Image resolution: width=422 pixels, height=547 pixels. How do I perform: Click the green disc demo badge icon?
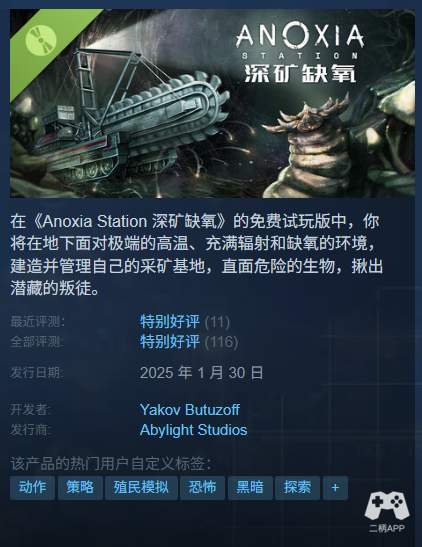coord(41,40)
